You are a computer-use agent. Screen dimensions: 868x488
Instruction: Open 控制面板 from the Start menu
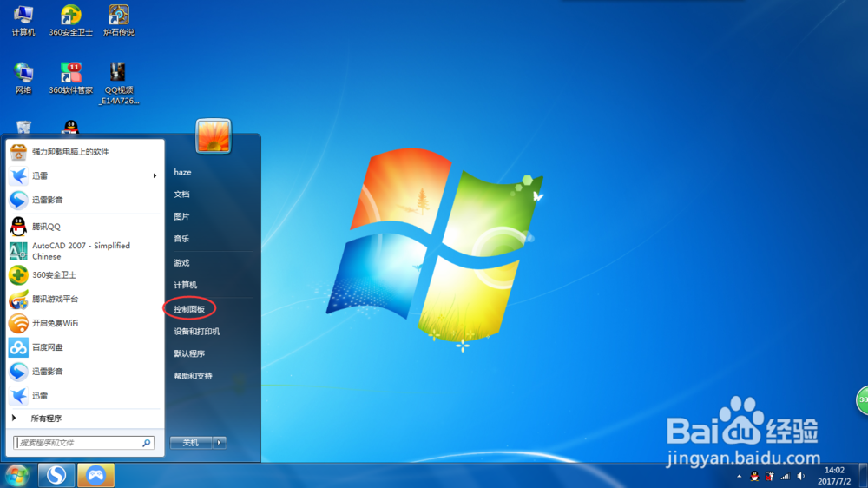coord(189,309)
